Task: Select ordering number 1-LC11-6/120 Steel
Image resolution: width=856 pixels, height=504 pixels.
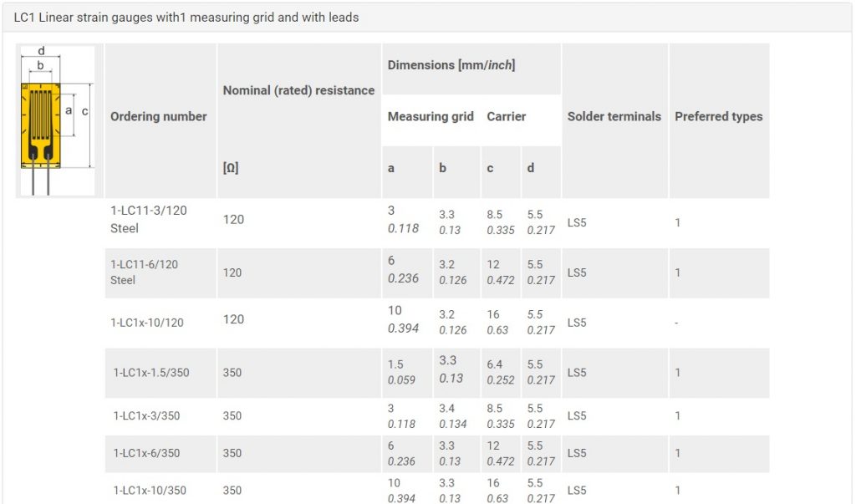Action: [144, 272]
